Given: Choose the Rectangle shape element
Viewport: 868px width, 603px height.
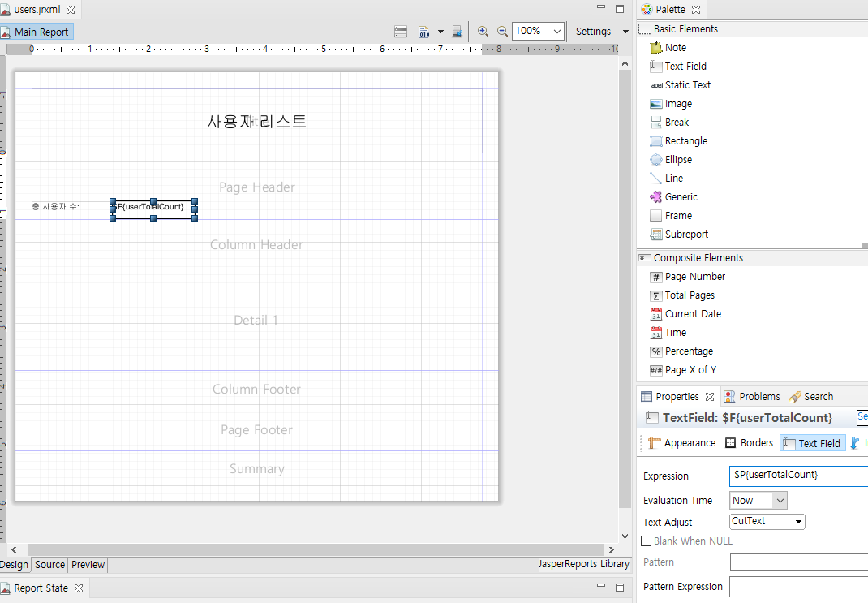Looking at the screenshot, I should click(679, 141).
